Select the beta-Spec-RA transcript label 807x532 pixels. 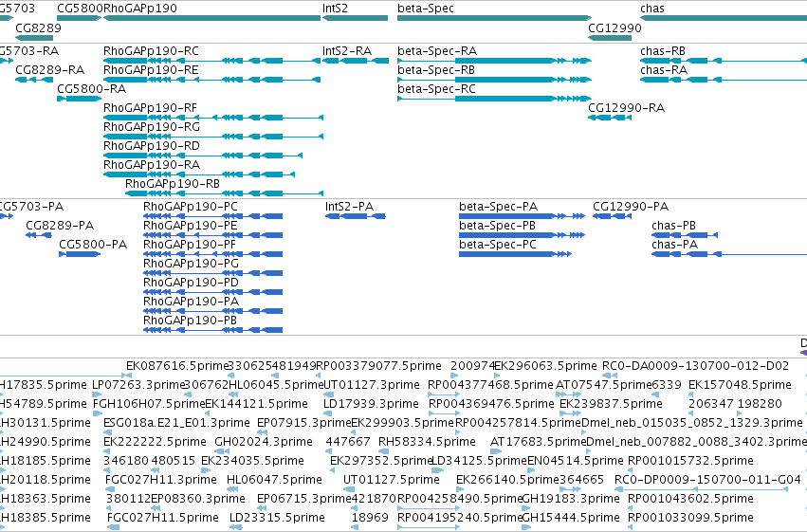[437, 51]
